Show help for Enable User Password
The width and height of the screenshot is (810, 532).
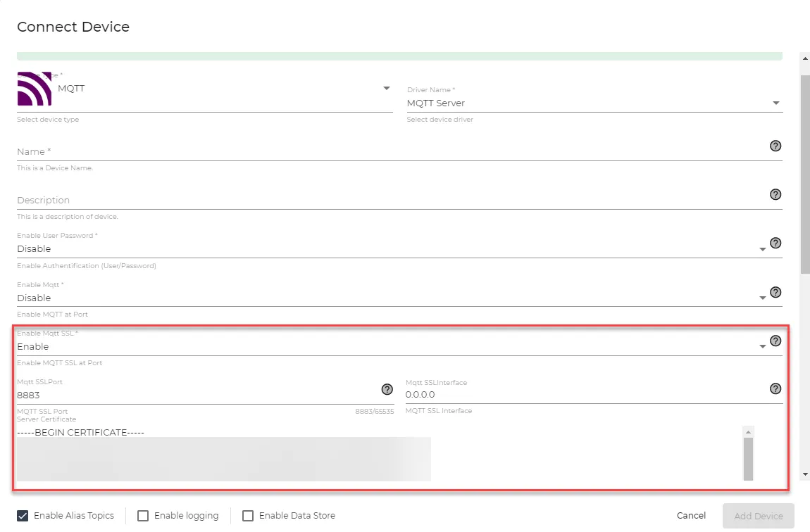point(775,243)
